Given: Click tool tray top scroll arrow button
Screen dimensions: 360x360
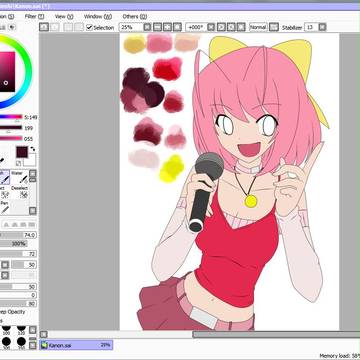Looking at the screenshot, I should tap(33, 174).
